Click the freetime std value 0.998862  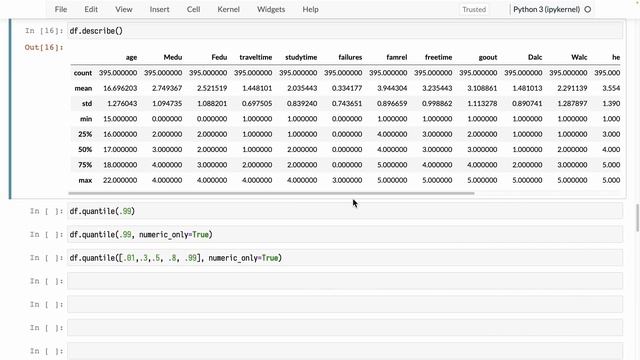click(x=437, y=104)
